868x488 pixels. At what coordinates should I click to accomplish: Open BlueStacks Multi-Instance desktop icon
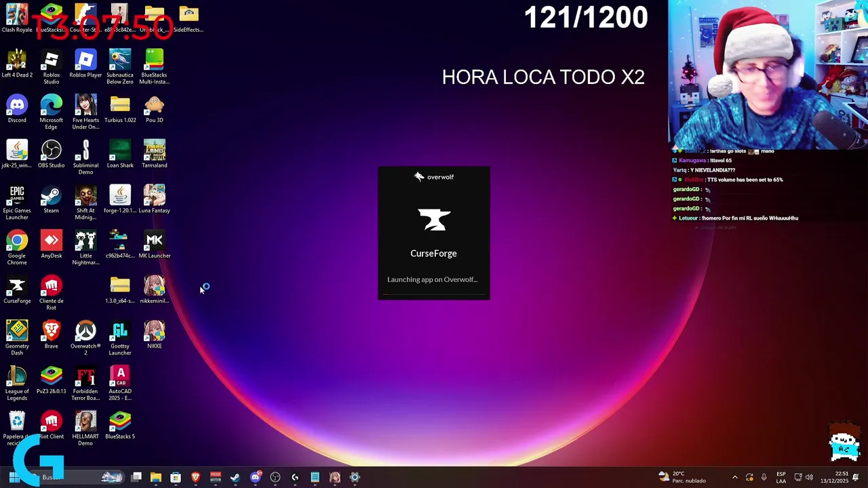coord(154,66)
